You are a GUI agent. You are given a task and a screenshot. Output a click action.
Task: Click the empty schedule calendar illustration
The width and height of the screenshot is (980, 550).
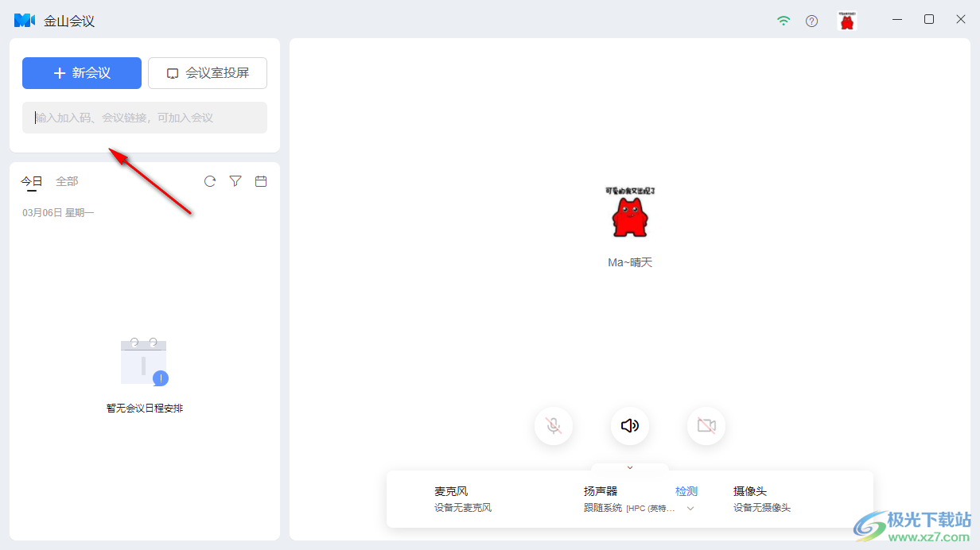click(145, 362)
